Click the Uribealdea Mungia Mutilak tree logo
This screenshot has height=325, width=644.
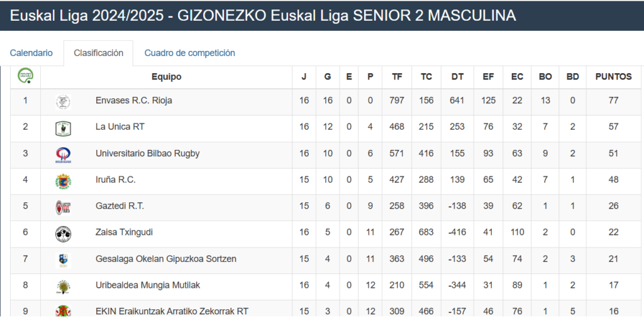pos(64,287)
